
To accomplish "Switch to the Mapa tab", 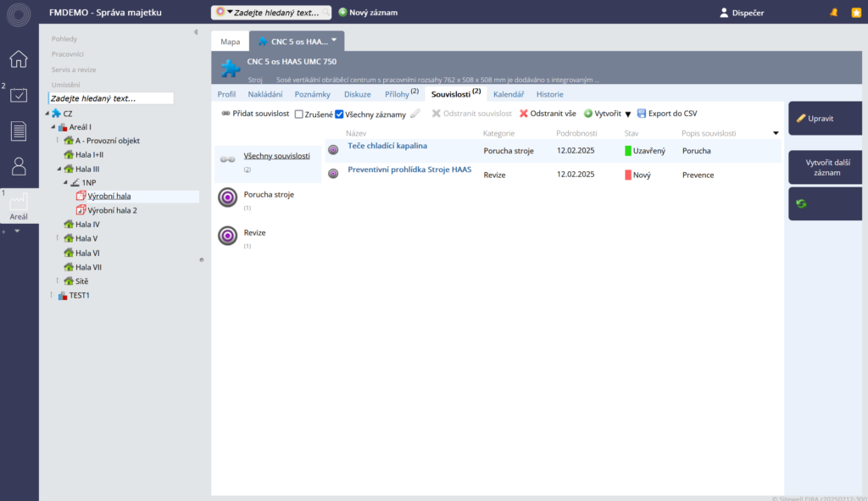I will tap(231, 42).
